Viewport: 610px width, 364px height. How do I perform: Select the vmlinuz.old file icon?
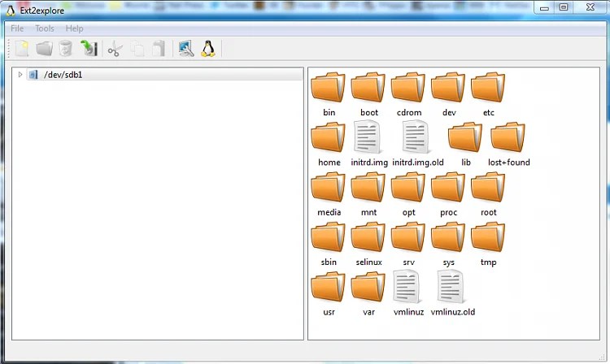[451, 286]
